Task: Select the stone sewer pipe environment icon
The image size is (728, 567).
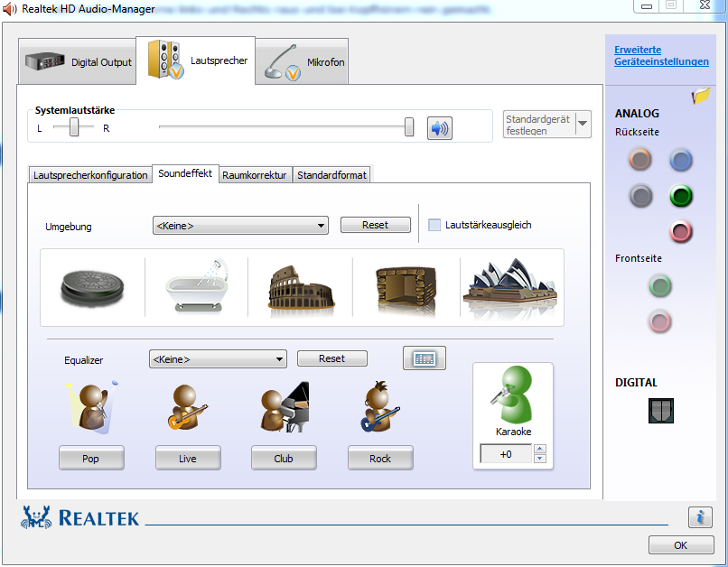Action: point(92,289)
